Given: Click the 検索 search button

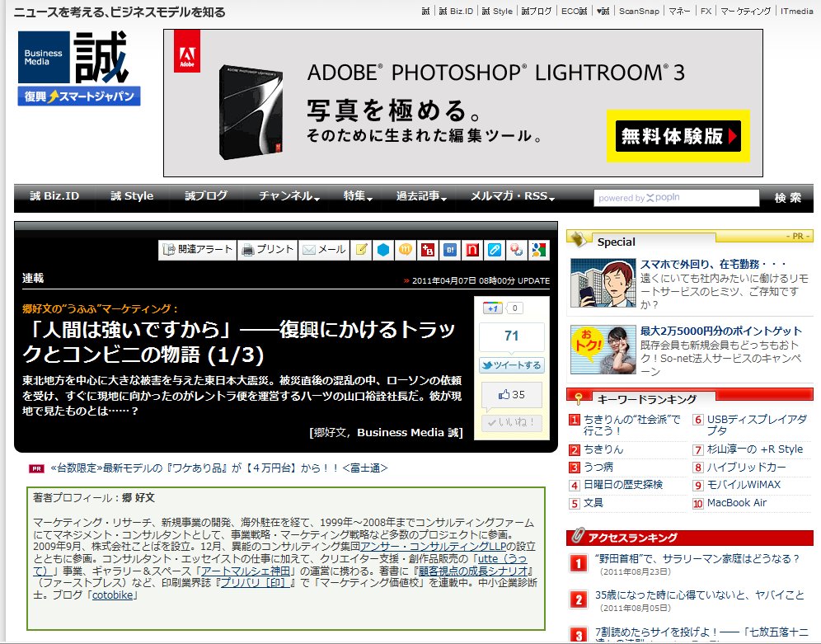Looking at the screenshot, I should tap(787, 197).
